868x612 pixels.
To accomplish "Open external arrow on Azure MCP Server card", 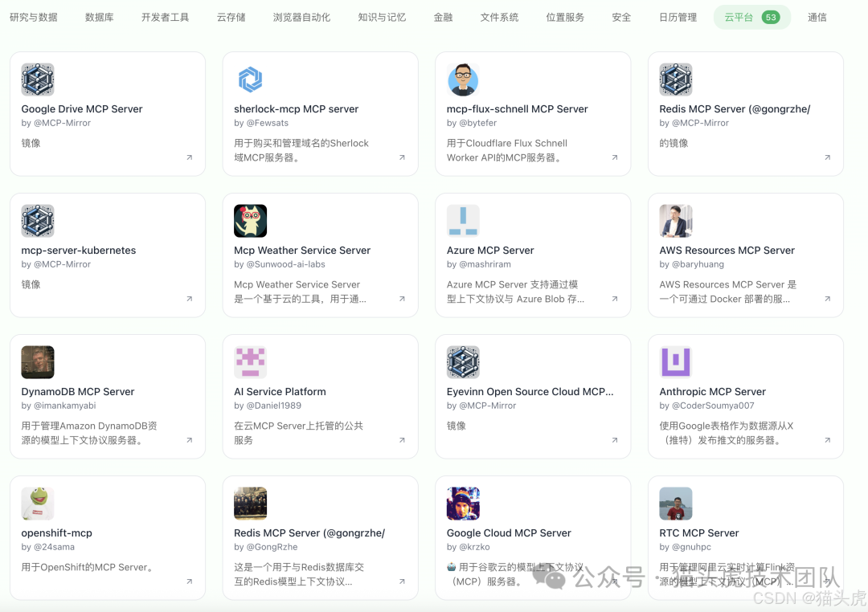I will point(615,299).
